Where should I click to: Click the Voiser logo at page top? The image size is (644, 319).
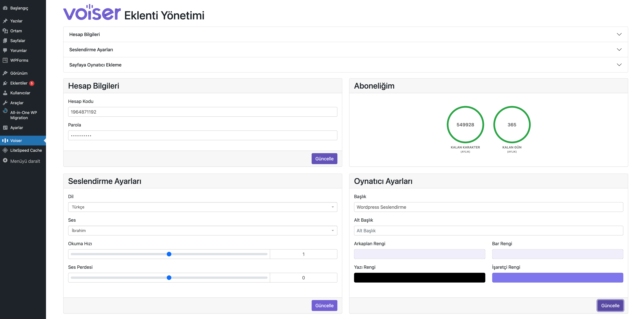point(92,12)
